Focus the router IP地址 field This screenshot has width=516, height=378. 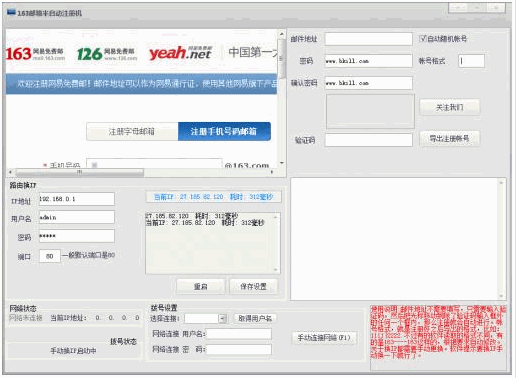click(x=77, y=199)
